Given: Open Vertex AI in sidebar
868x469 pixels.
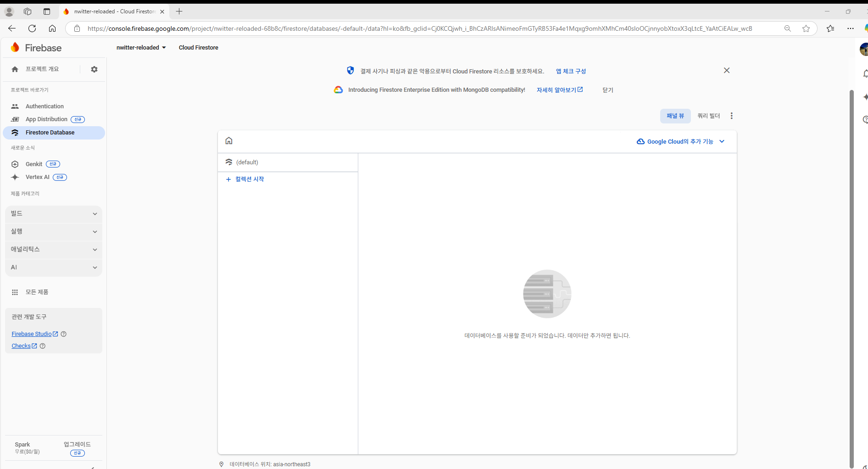Looking at the screenshot, I should [x=38, y=177].
